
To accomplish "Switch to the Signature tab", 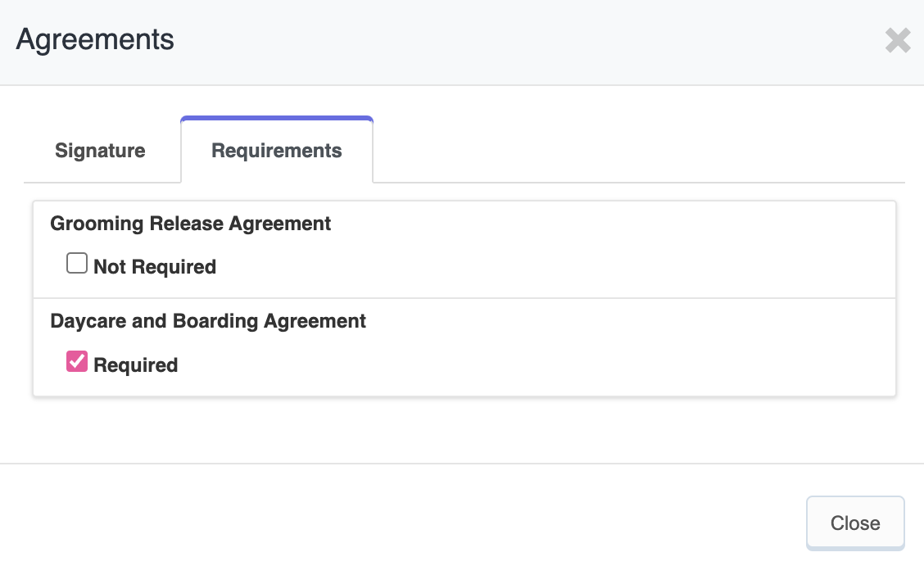I will point(100,151).
